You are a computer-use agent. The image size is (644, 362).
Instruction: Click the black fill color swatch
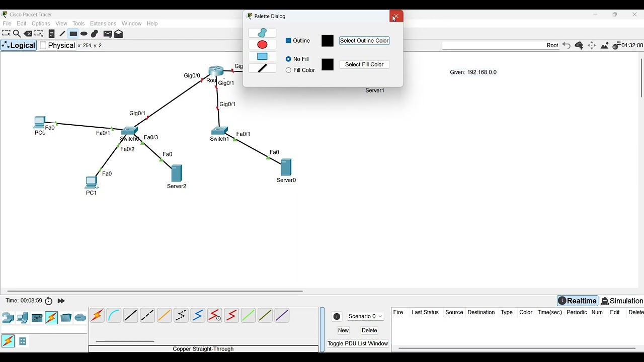pyautogui.click(x=328, y=65)
